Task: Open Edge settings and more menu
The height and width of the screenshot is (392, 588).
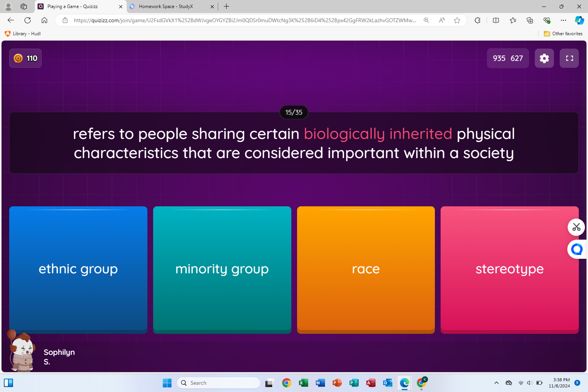Action: click(x=563, y=20)
